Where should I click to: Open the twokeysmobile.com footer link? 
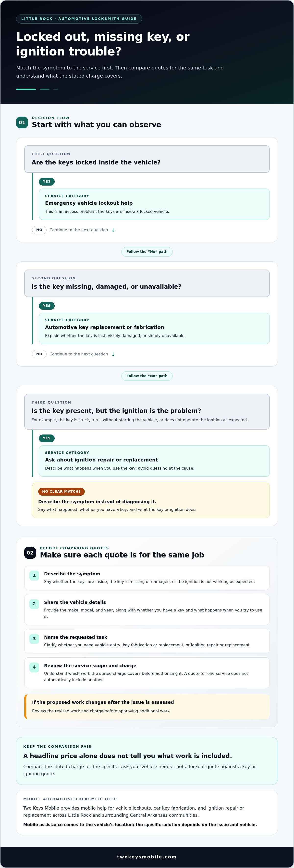coord(147,857)
